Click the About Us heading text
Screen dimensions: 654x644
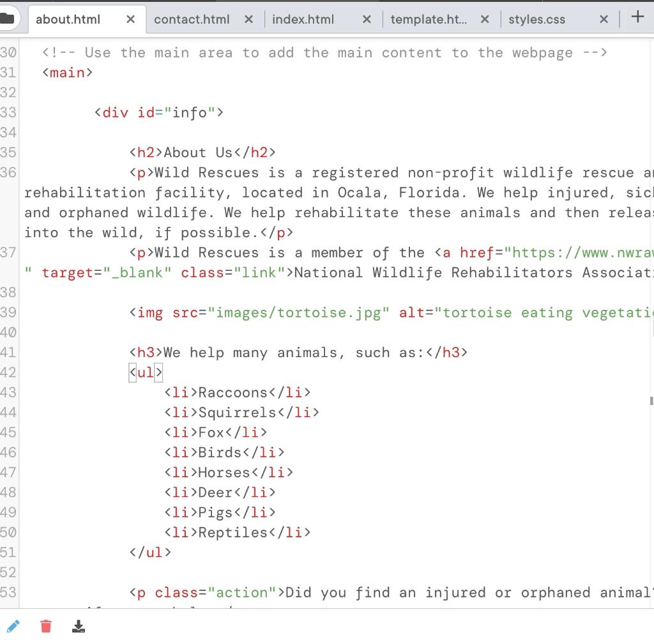[198, 152]
